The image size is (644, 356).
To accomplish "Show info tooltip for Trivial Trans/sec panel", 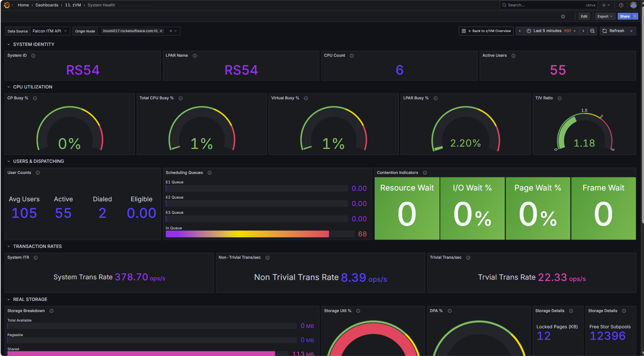I will pyautogui.click(x=468, y=258).
